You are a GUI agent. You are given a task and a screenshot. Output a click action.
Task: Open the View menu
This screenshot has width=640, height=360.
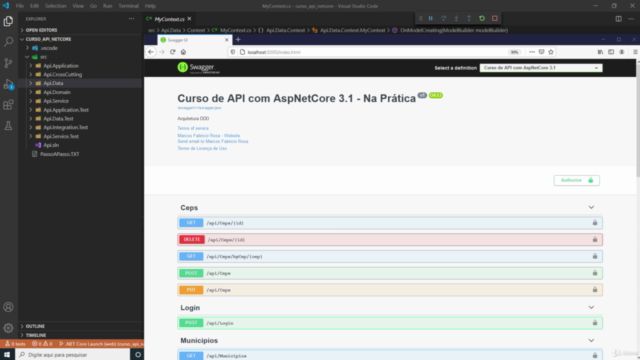tap(78, 6)
